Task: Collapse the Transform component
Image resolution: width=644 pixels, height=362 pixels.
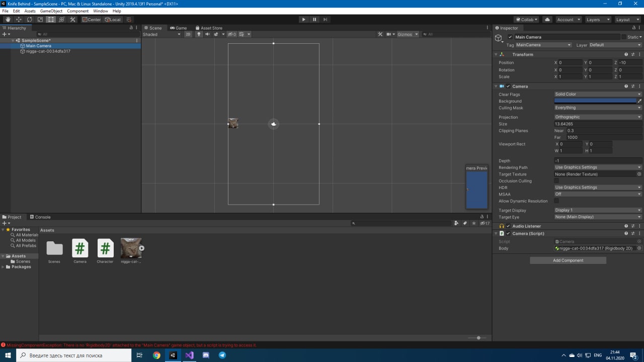Action: click(x=496, y=54)
